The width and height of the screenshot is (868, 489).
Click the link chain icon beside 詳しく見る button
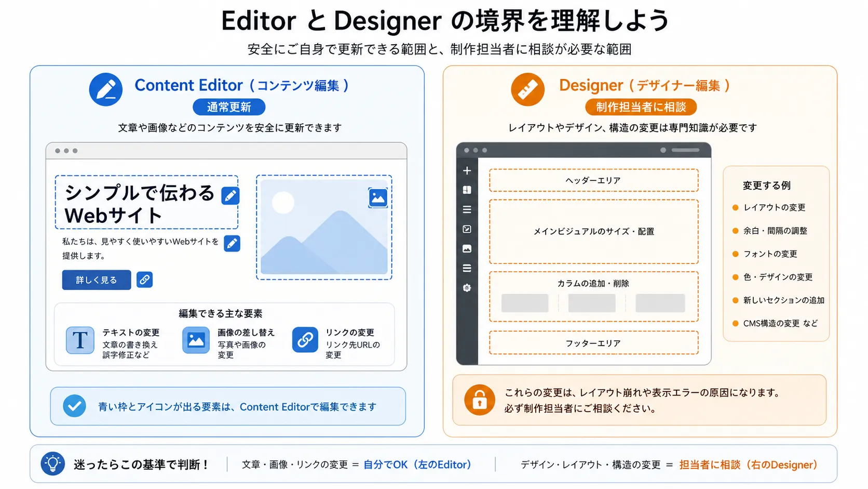[144, 280]
